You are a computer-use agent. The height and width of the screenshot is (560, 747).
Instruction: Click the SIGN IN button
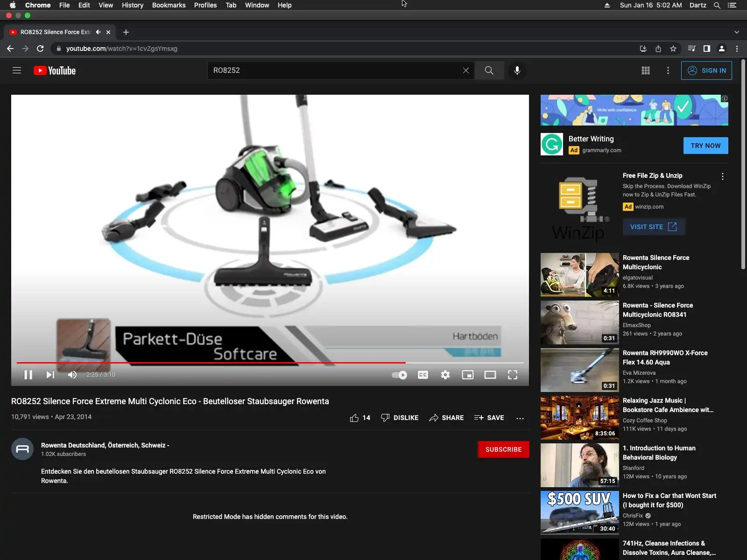pos(706,70)
